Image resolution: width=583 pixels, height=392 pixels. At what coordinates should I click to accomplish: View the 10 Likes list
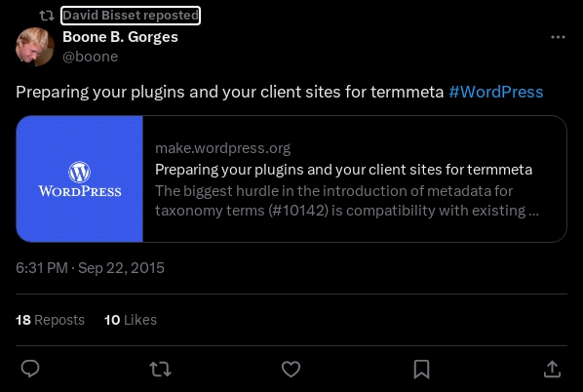[x=131, y=320]
